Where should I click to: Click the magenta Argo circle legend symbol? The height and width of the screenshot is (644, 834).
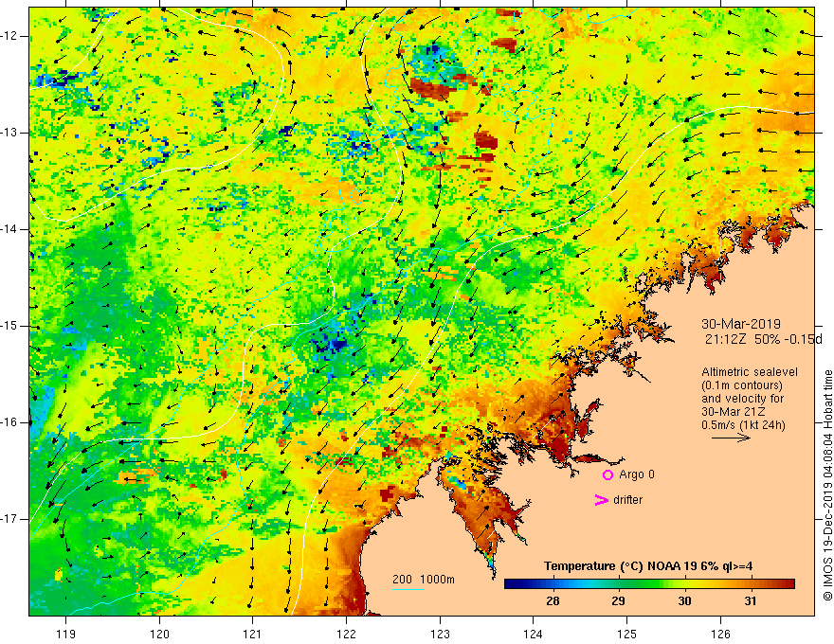(607, 475)
